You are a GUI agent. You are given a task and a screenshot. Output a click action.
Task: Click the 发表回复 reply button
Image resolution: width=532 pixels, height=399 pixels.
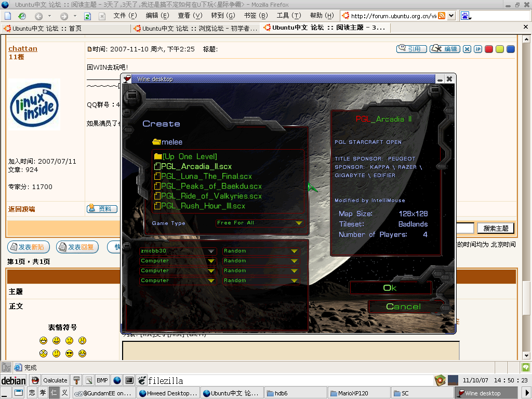[77, 247]
